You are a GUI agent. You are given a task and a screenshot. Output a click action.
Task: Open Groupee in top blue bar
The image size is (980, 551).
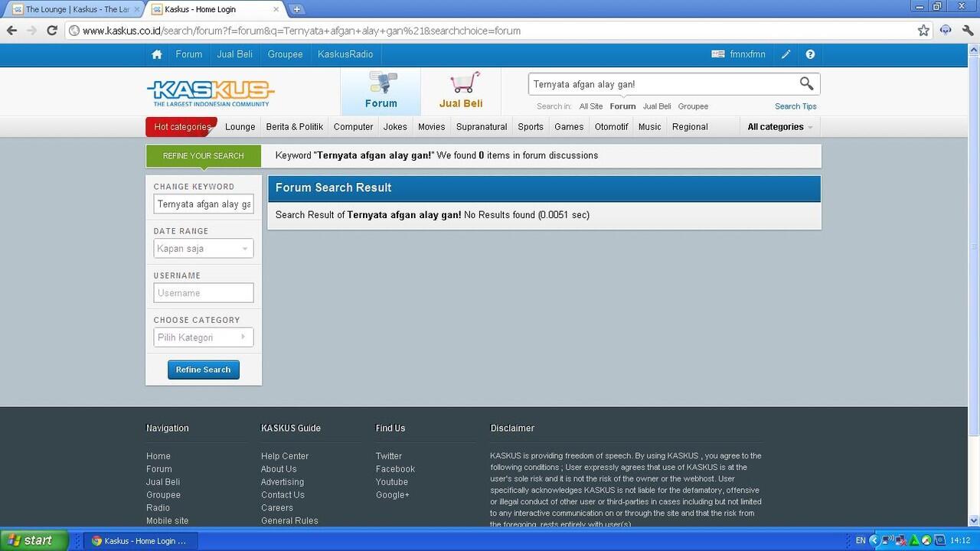coord(285,54)
